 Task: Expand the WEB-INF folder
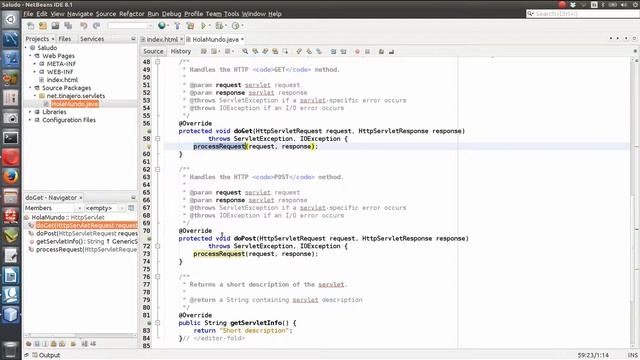[x=35, y=72]
